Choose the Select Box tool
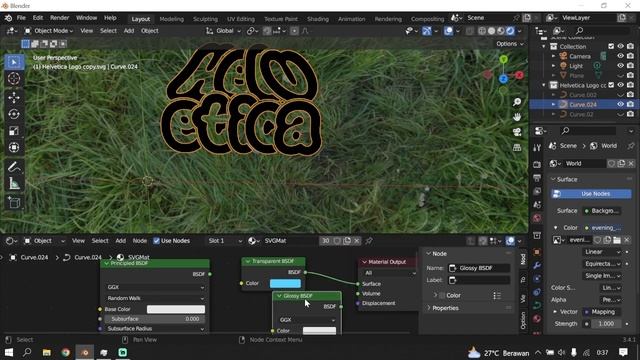Screen dimensions: 640x360 coord(14,62)
